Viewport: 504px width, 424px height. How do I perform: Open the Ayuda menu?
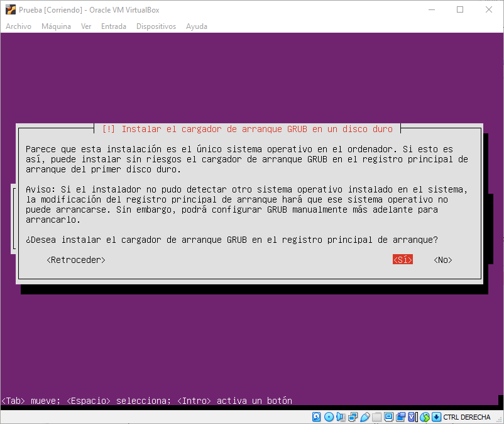[x=196, y=26]
